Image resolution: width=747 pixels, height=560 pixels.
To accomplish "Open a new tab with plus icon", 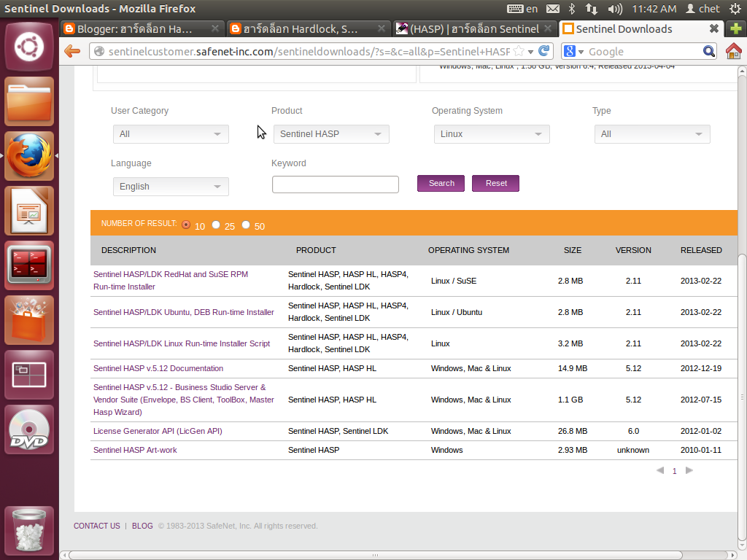I will [735, 28].
